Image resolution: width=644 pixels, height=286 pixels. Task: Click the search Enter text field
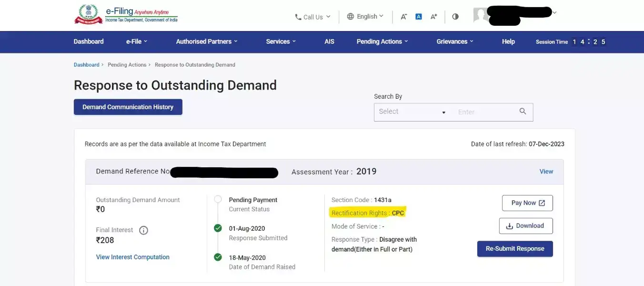[483, 112]
